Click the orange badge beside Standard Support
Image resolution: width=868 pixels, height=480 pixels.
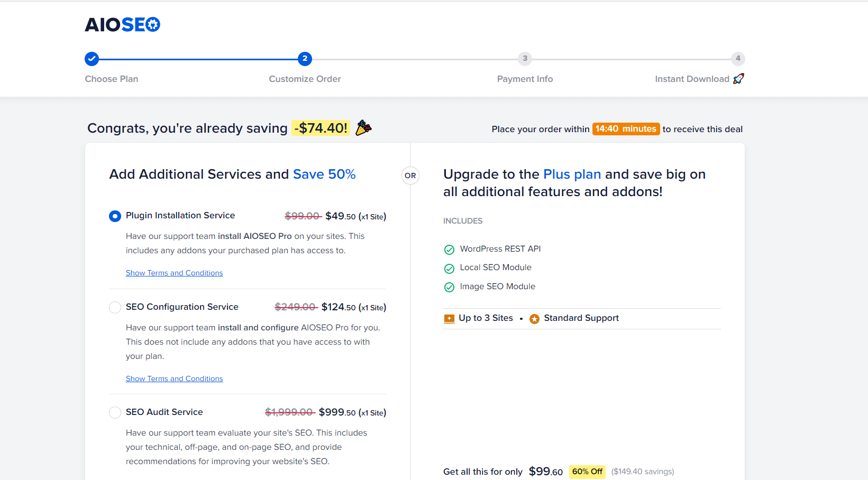point(534,318)
